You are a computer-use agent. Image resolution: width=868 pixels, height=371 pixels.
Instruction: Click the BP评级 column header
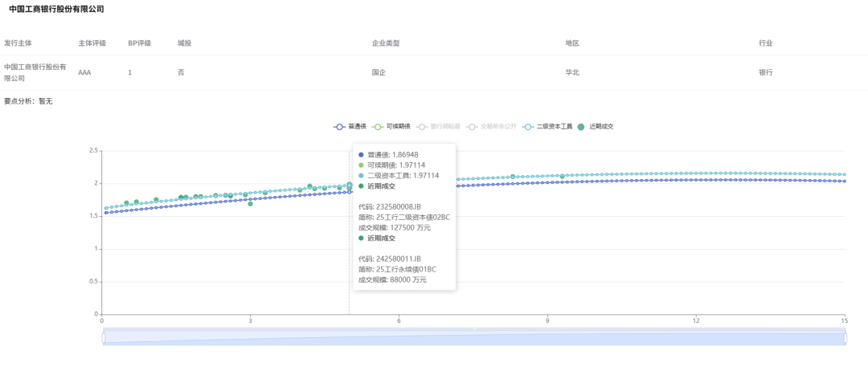[x=140, y=43]
